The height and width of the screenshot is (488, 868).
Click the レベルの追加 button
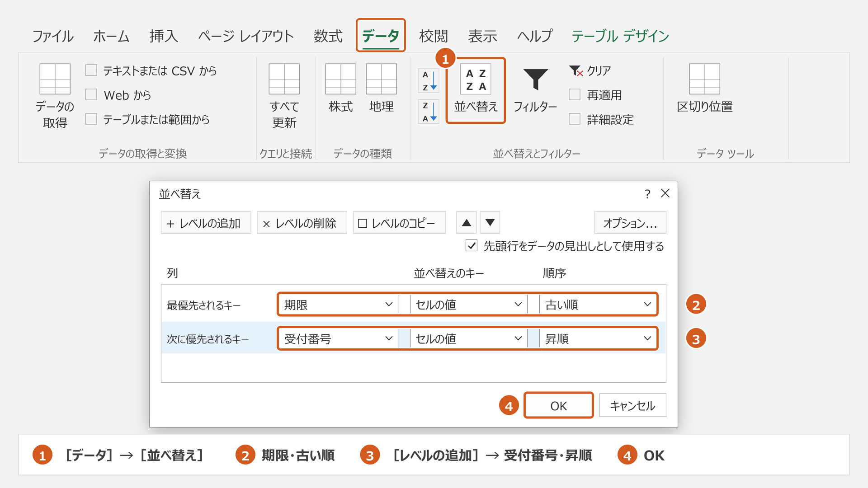(206, 223)
